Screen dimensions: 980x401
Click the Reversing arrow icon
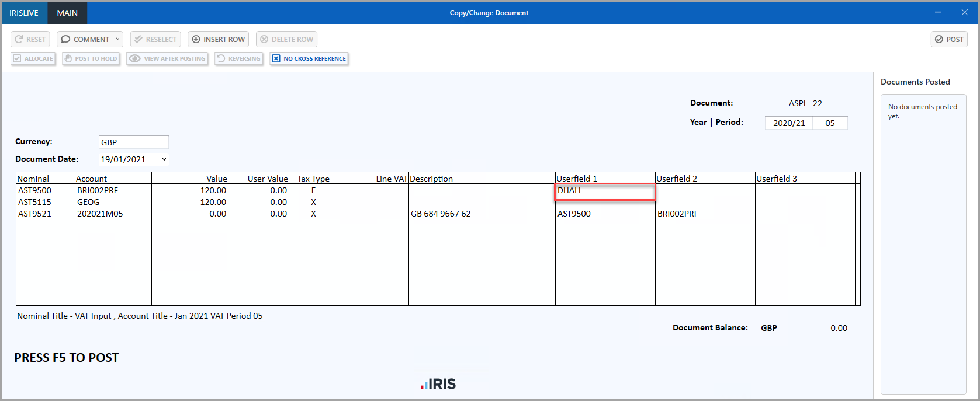click(x=221, y=58)
